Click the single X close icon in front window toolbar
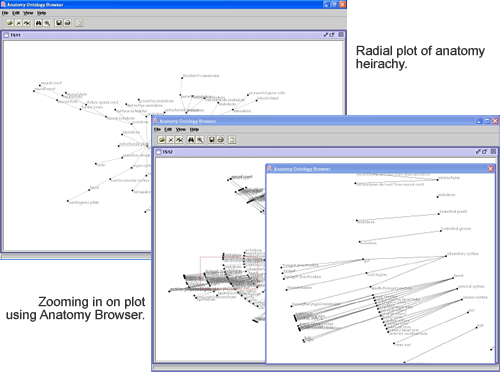 tap(171, 140)
